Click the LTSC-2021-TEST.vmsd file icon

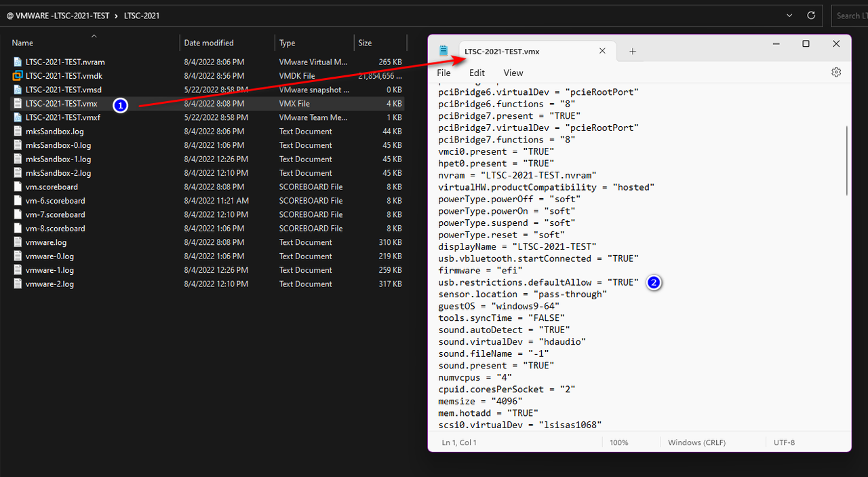tap(18, 90)
